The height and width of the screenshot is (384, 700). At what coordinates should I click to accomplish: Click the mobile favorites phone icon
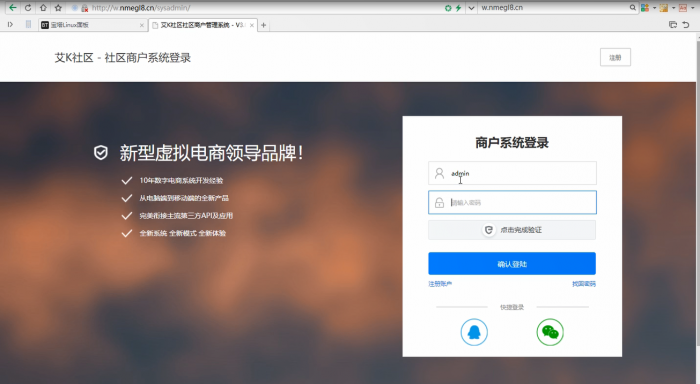pos(28,25)
